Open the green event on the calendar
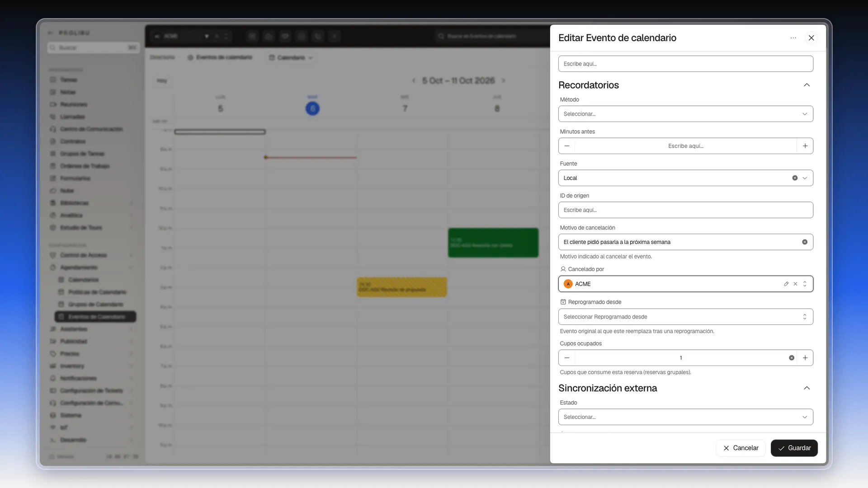This screenshot has height=488, width=868. tap(493, 243)
